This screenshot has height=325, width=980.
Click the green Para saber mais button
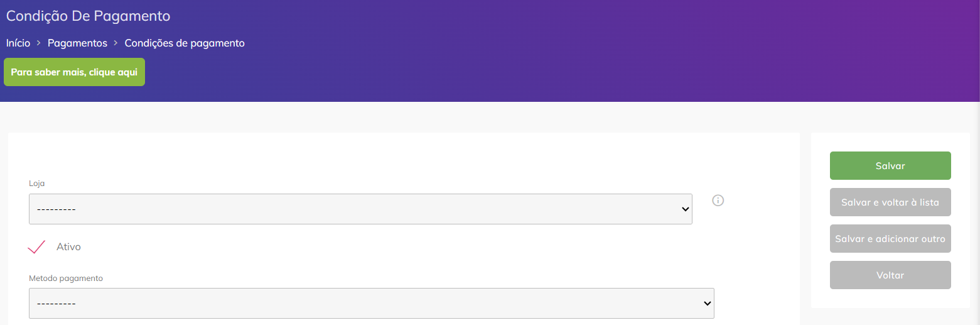click(74, 72)
